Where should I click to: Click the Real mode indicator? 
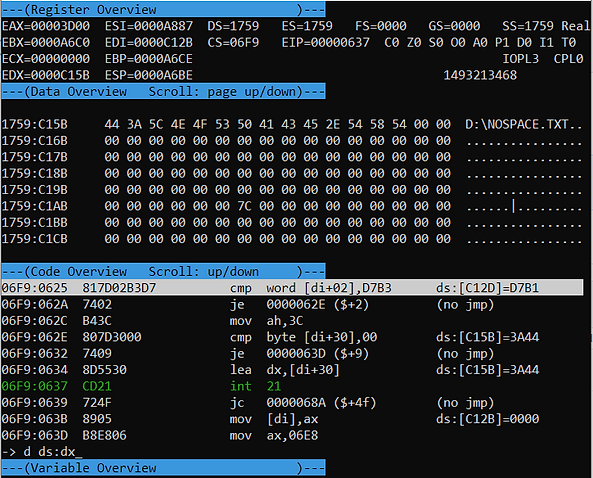point(575,26)
